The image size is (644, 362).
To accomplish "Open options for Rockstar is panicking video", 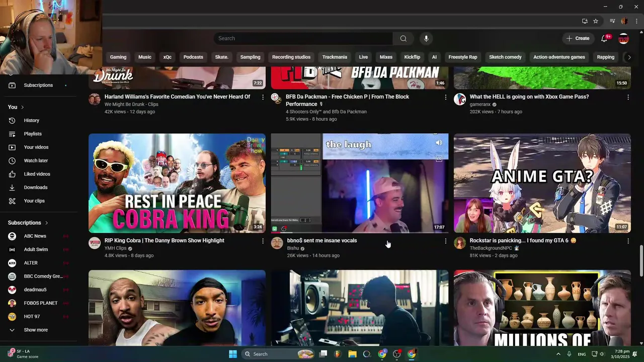I will click(x=628, y=241).
